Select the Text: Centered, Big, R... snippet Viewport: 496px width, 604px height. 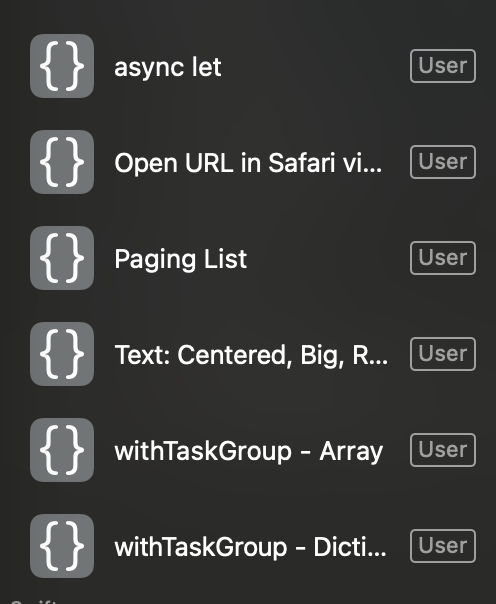(x=251, y=355)
